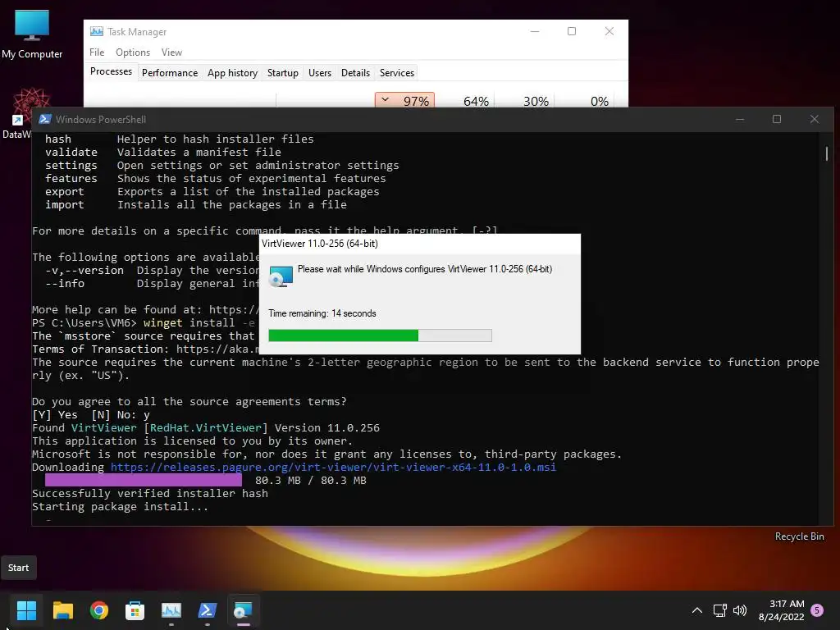Click the Windows PowerShell title bar icon
The height and width of the screenshot is (630, 840).
click(x=45, y=119)
